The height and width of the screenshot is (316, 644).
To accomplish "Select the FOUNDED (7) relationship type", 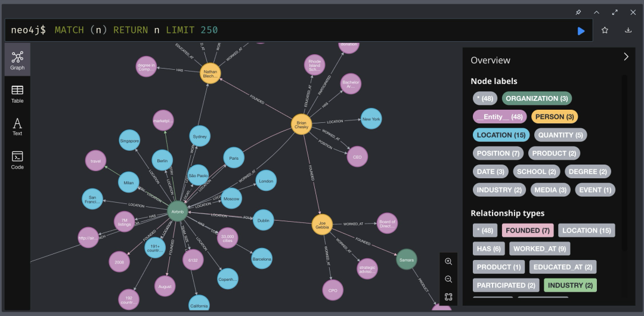I will click(528, 230).
